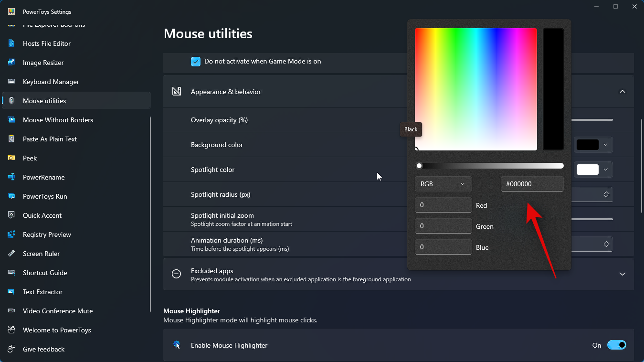Screen dimensions: 644x362
Task: Click the Screen Ruler sidebar icon
Action: pyautogui.click(x=11, y=254)
